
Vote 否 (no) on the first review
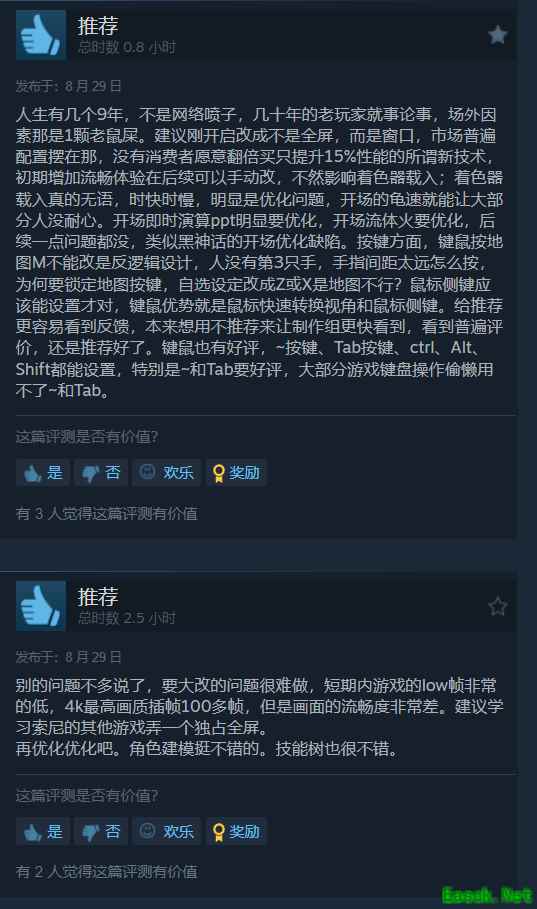[x=101, y=472]
